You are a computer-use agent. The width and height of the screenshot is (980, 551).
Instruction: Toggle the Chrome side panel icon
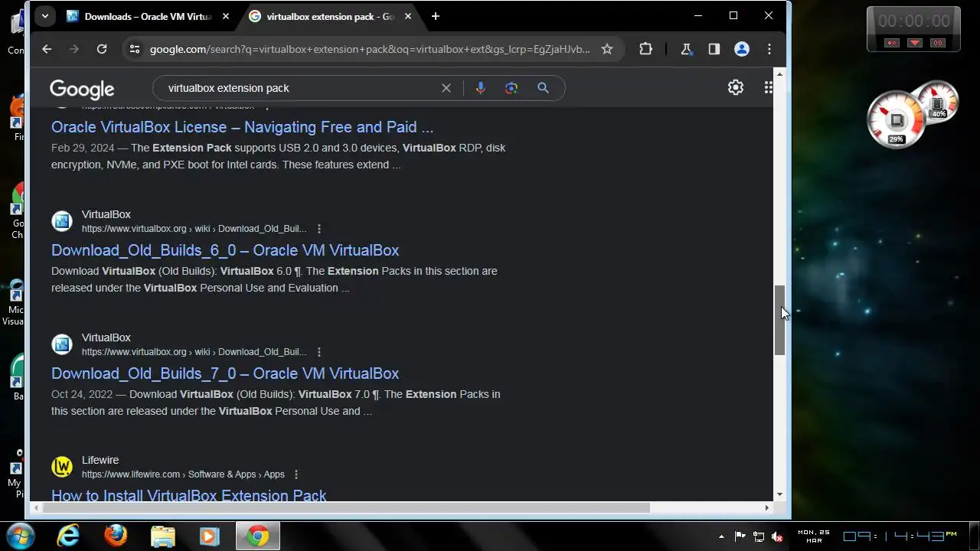click(x=714, y=49)
